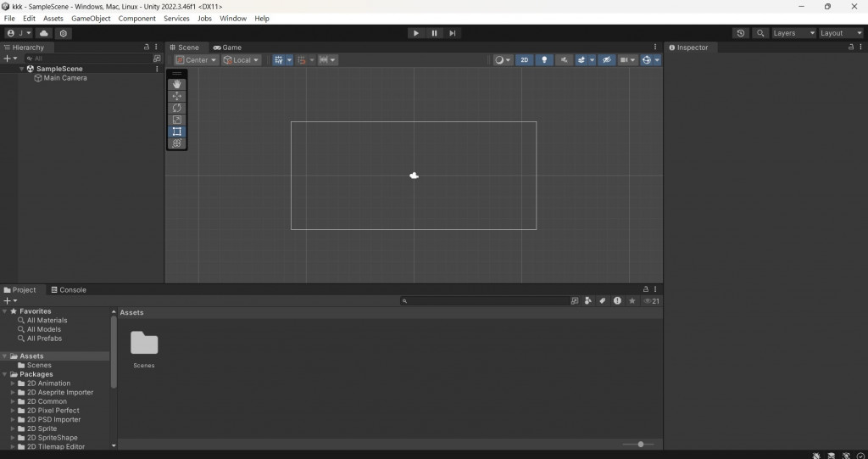This screenshot has height=459, width=868.
Task: Select the Transform tool
Action: 176,143
